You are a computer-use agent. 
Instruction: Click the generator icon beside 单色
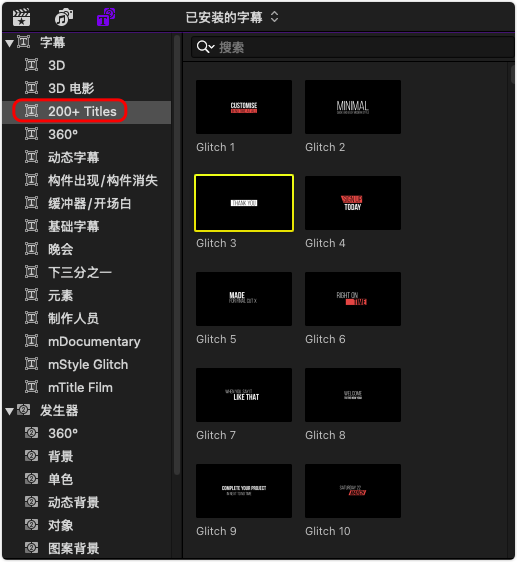(32, 479)
